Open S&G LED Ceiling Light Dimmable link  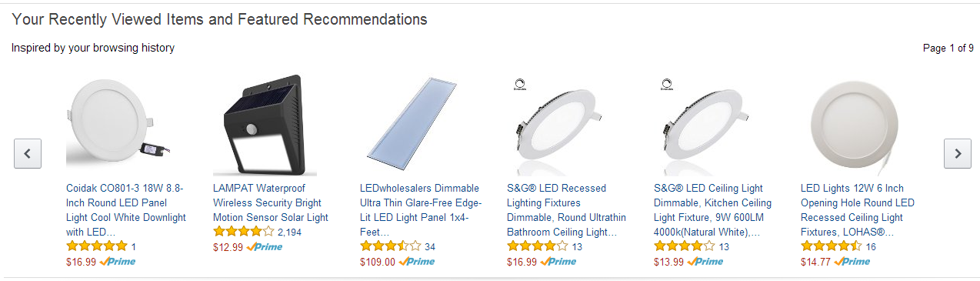[713, 210]
